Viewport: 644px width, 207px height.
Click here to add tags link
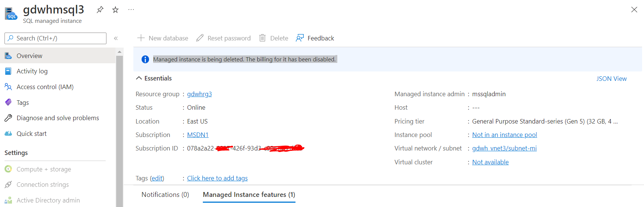[217, 178]
